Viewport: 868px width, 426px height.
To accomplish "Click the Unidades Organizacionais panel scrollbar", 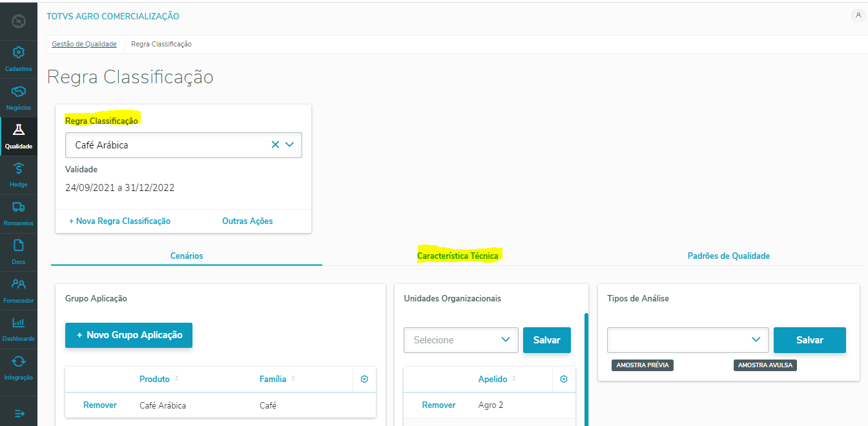I will 586,369.
